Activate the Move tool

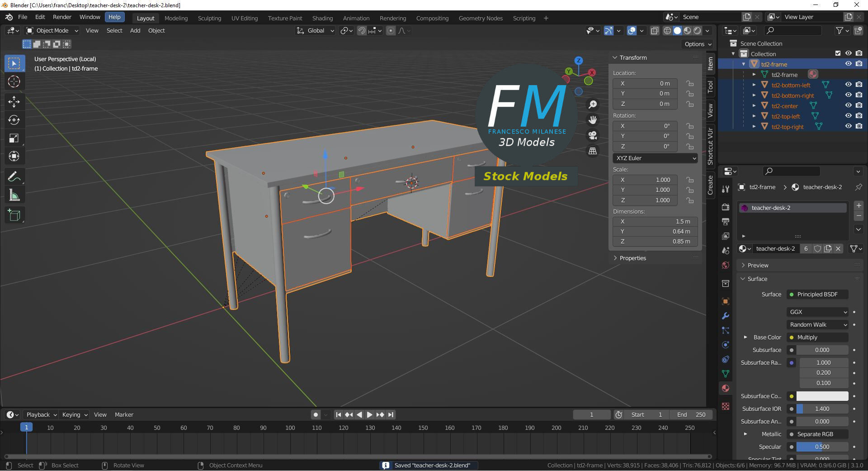point(14,102)
